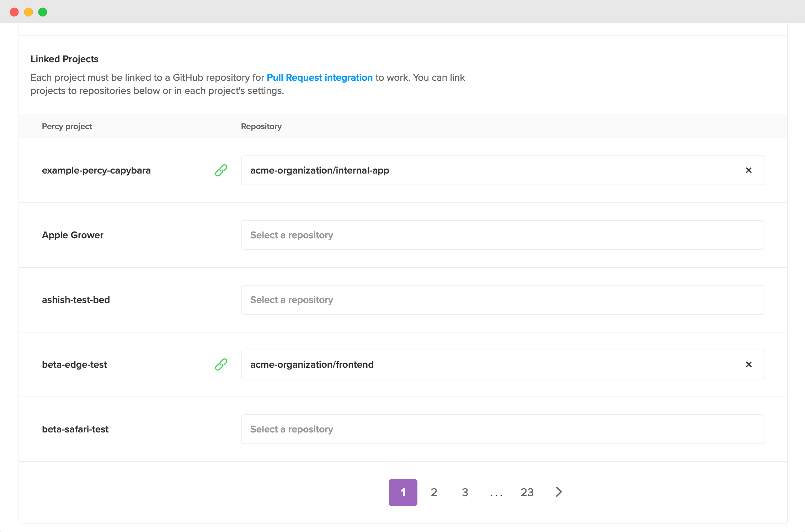Click the Percy project column header
The height and width of the screenshot is (532, 805).
67,126
